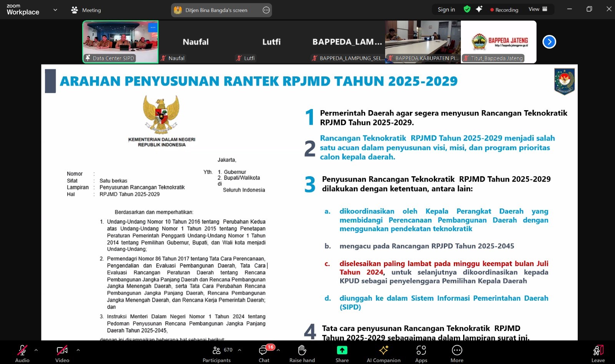Viewport: 615px width, 364px height.
Task: Open the Apps menu
Action: point(421,353)
